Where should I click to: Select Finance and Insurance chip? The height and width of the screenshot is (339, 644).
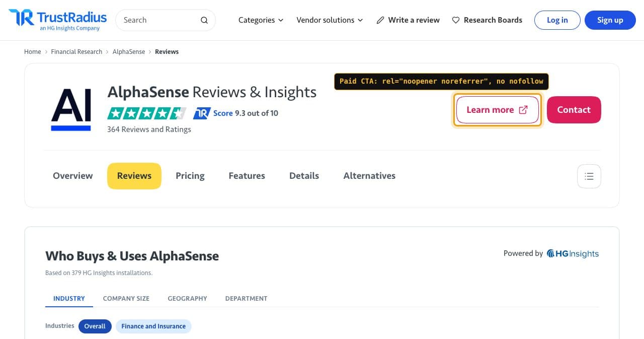click(x=153, y=326)
